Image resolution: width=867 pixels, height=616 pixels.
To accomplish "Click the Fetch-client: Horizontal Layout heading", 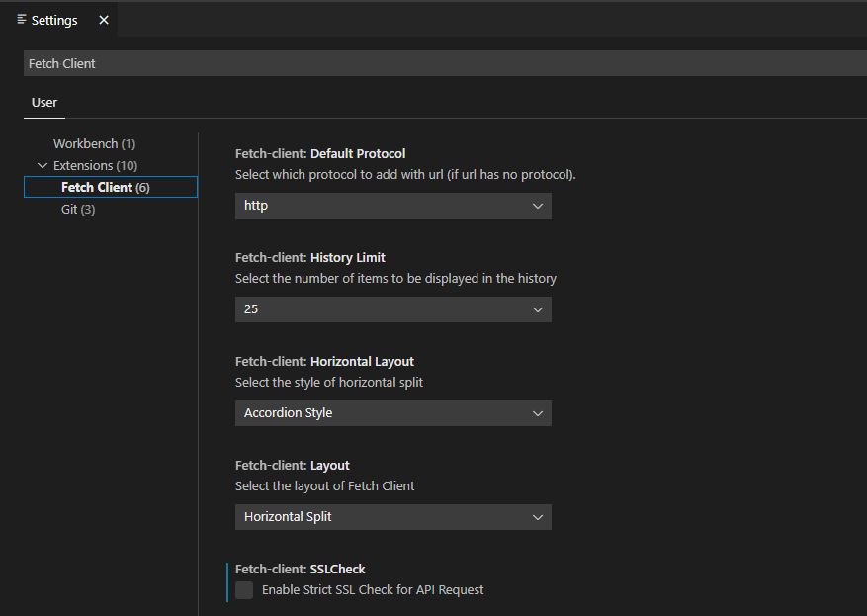I will point(324,362).
